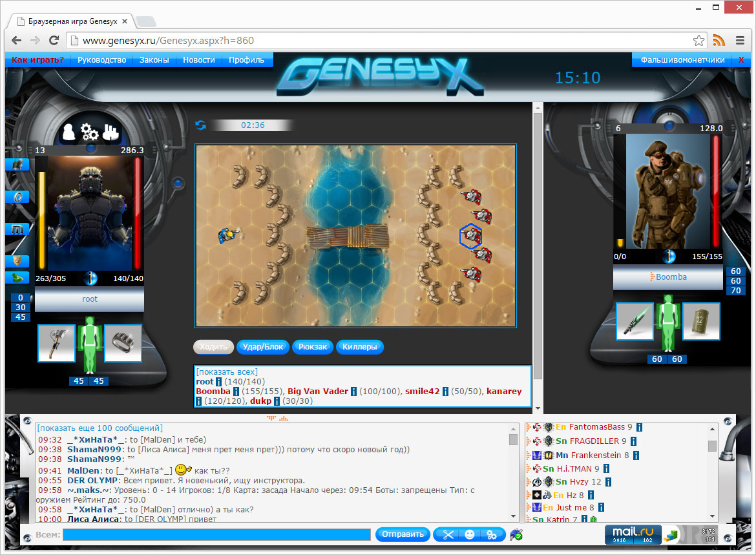Open the 'Как играть?' menu item
756x555 pixels.
pos(37,60)
